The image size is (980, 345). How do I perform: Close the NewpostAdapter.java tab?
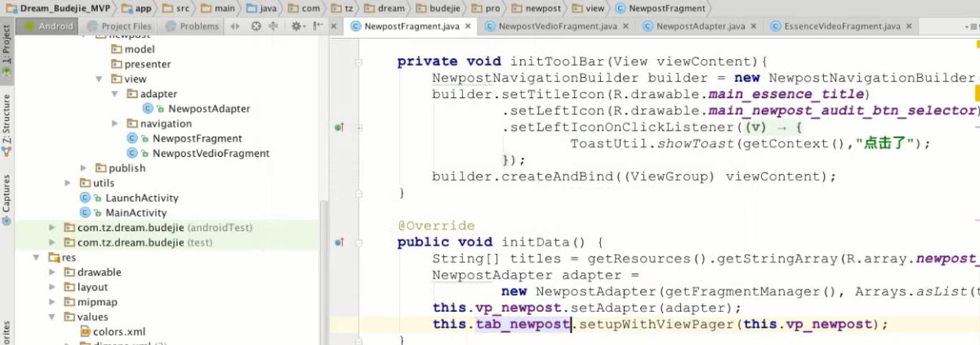(x=753, y=27)
